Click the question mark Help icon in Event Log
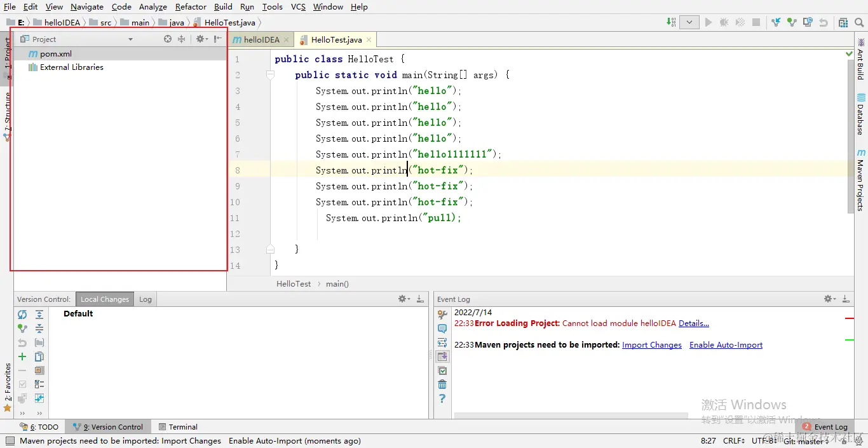 [442, 398]
